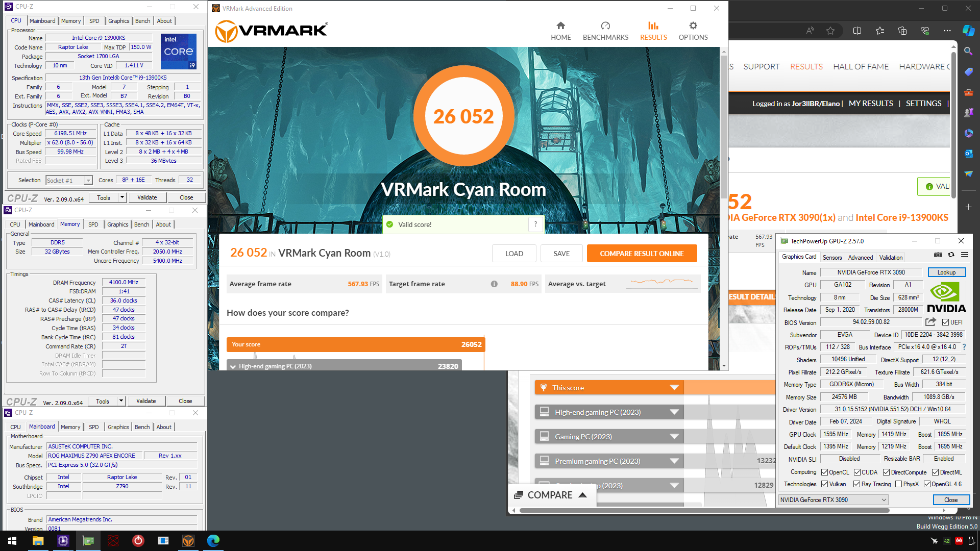Open Edge split screen icon

coord(857,31)
